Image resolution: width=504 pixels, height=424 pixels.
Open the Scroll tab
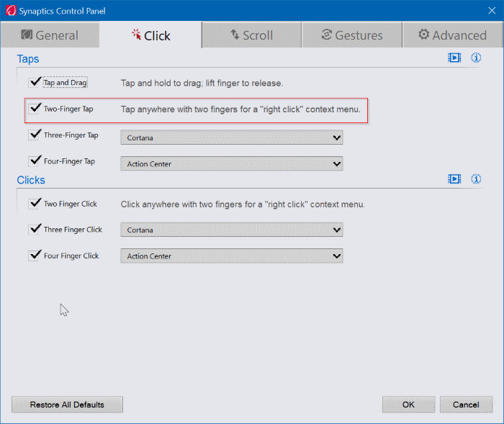tap(252, 35)
